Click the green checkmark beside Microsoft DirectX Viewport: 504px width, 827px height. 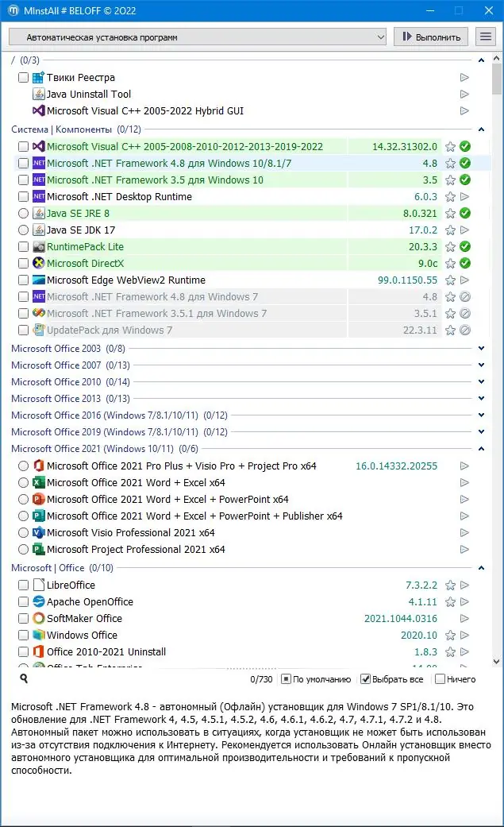[x=465, y=263]
